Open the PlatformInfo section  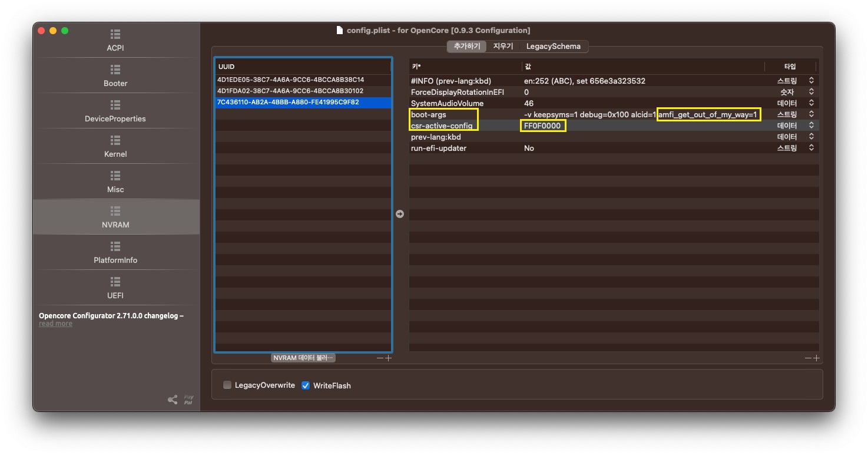[x=115, y=252]
